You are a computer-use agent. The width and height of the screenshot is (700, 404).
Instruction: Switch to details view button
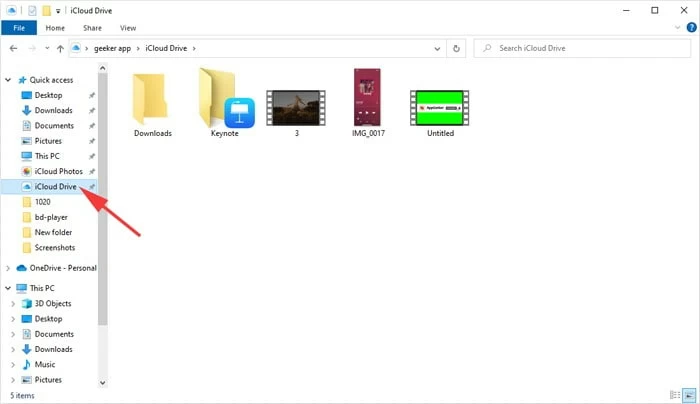(x=675, y=394)
